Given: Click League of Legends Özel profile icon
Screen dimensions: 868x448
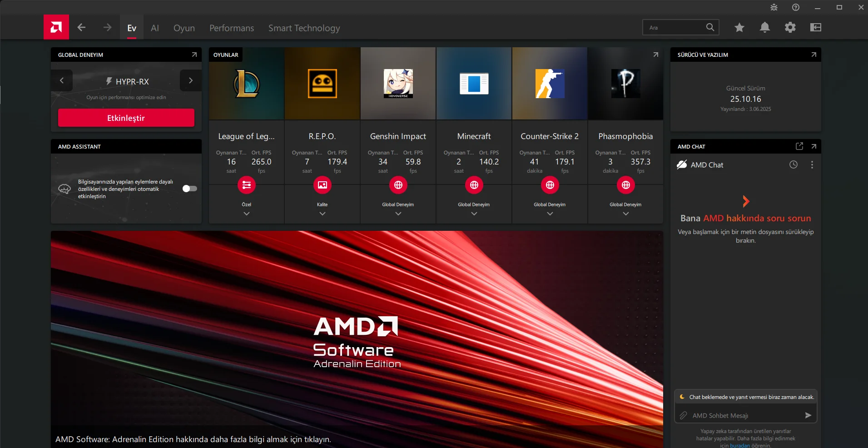Looking at the screenshot, I should pos(247,185).
